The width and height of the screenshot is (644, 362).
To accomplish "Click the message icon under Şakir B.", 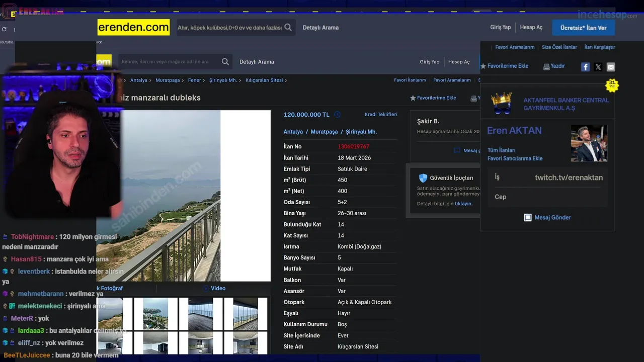I will tap(457, 150).
